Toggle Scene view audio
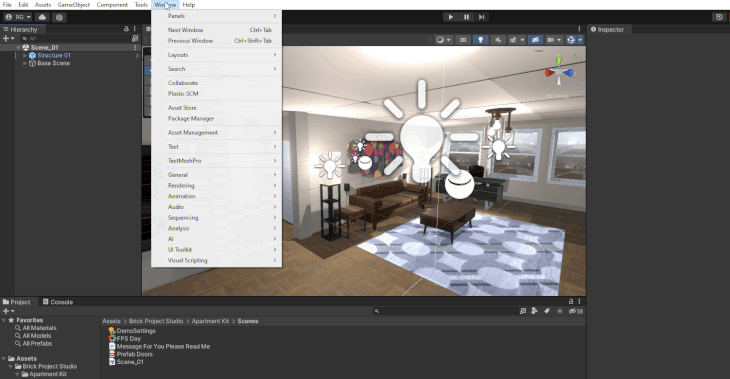This screenshot has height=379, width=730. (x=498, y=40)
